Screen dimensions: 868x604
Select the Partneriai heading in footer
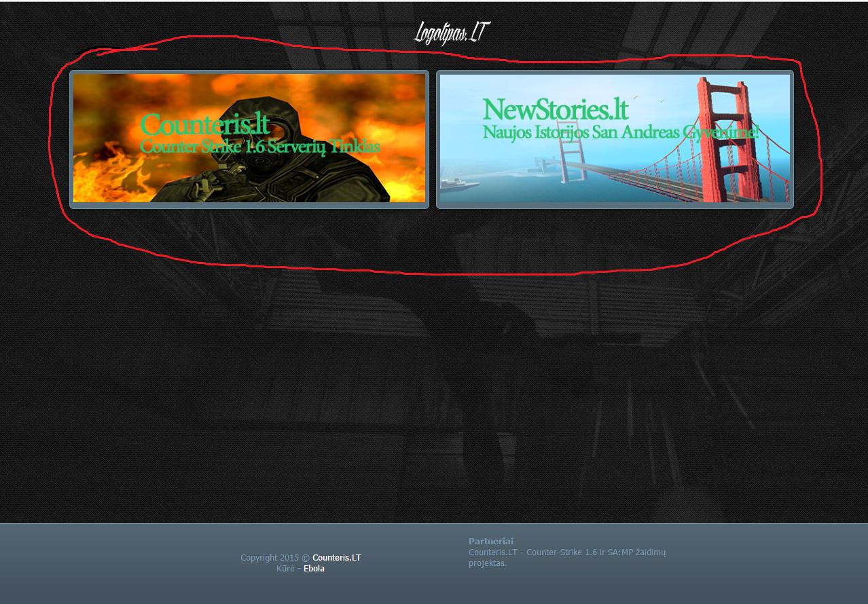(491, 542)
